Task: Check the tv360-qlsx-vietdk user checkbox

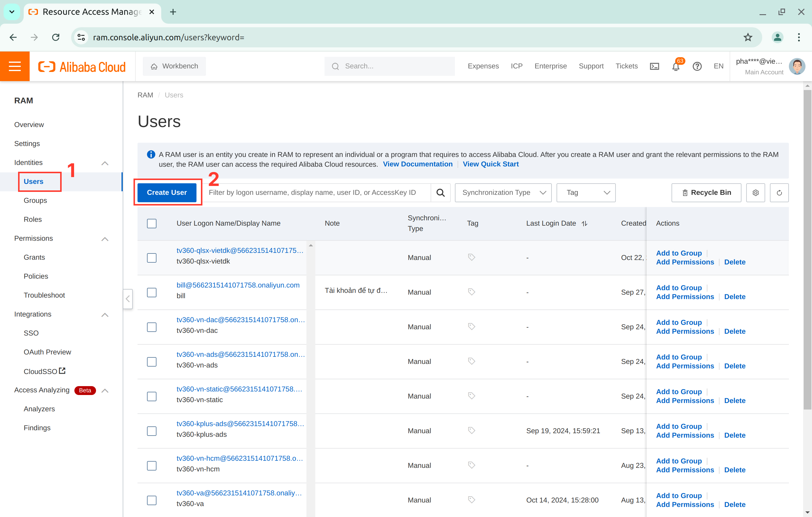Action: point(152,258)
